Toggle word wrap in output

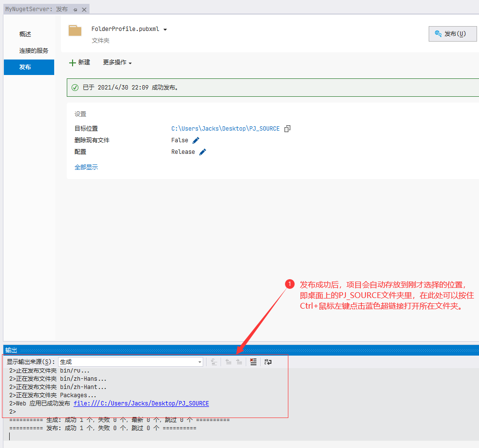point(268,362)
